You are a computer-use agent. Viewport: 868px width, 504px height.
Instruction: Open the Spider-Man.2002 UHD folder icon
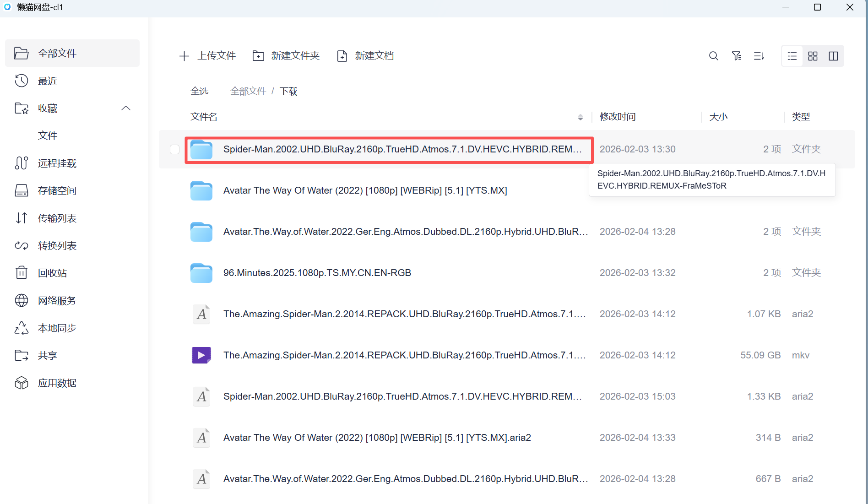click(x=201, y=149)
